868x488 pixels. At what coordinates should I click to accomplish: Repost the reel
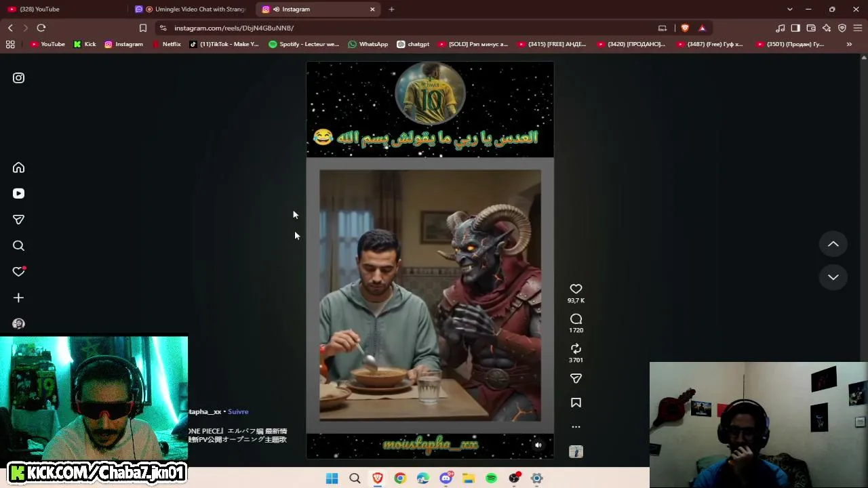tap(576, 348)
